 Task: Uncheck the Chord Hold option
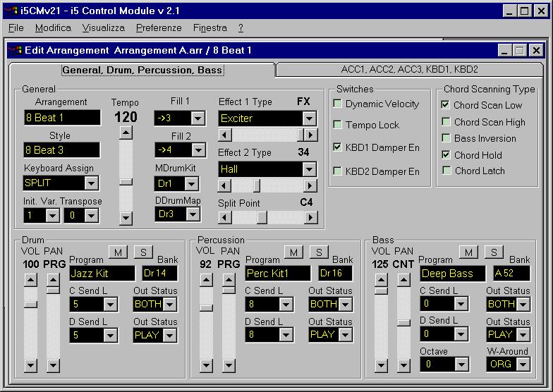[446, 155]
